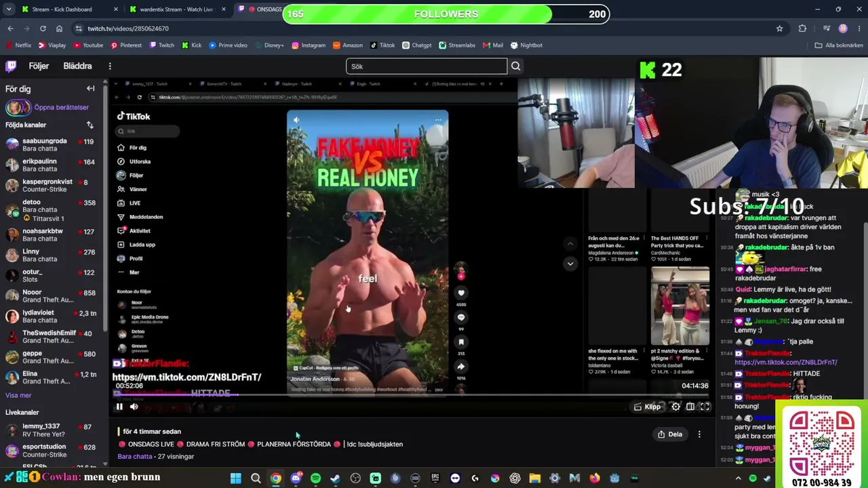Open video player settings gear
Screen dimensions: 868x488
(x=675, y=407)
